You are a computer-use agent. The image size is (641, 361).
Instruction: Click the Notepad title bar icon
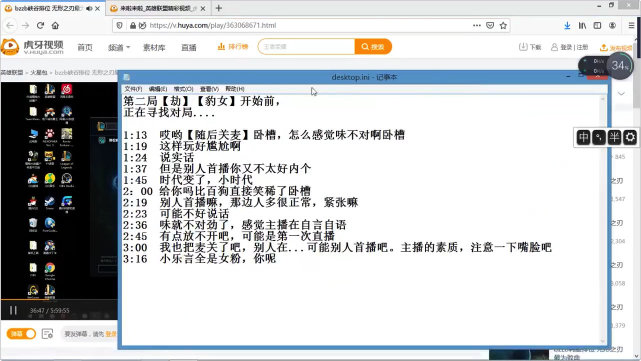127,77
